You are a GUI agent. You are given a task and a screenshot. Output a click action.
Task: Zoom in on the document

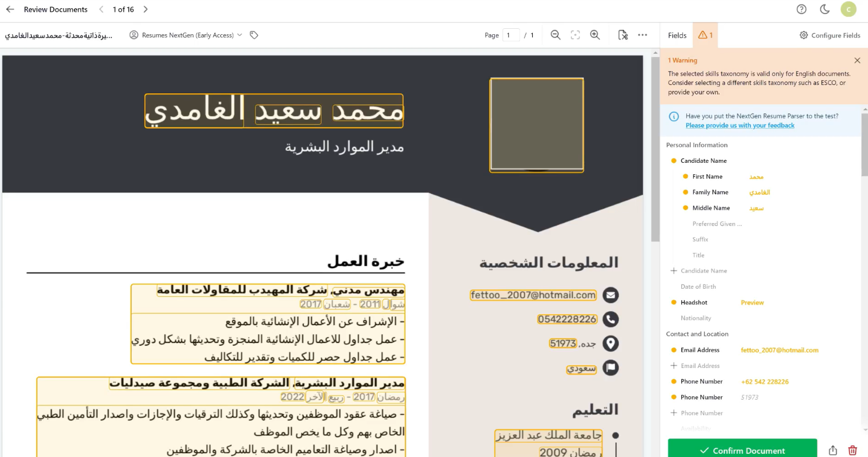pyautogui.click(x=595, y=35)
